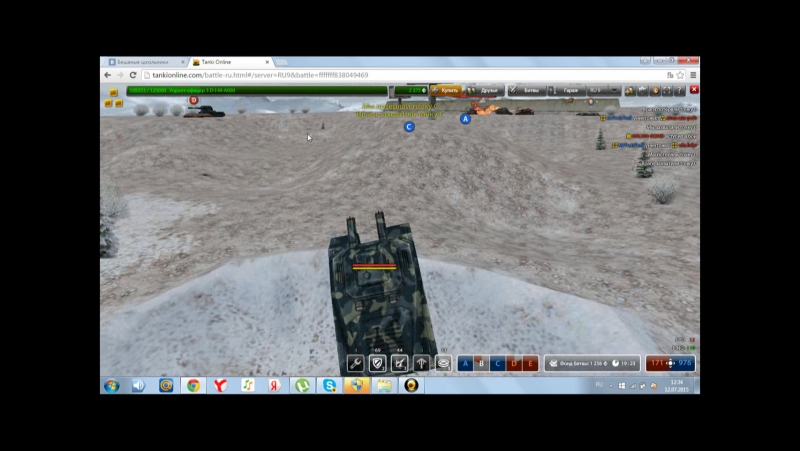Open the speaker volume app in taskbar

[138, 386]
